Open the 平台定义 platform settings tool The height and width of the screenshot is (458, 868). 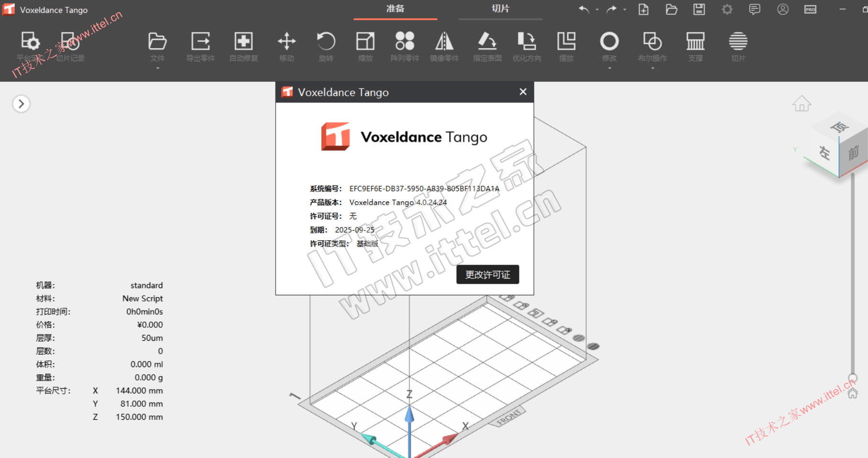tap(30, 46)
